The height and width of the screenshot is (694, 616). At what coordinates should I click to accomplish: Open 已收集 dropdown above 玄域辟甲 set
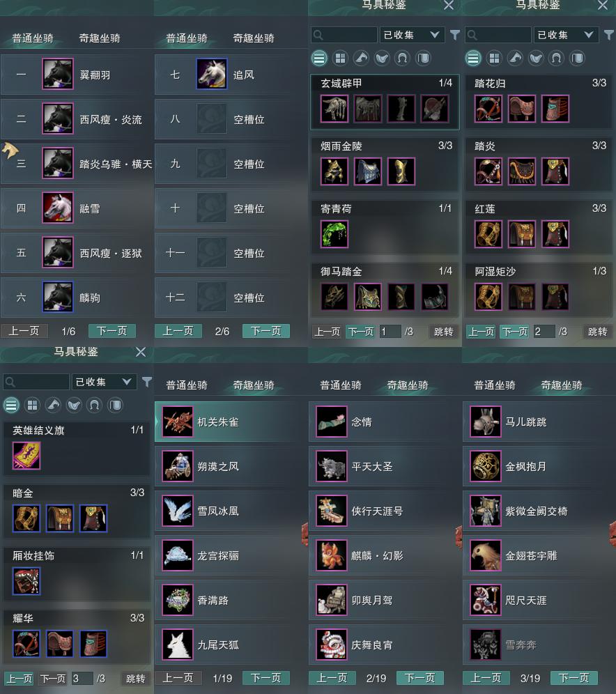coord(412,35)
